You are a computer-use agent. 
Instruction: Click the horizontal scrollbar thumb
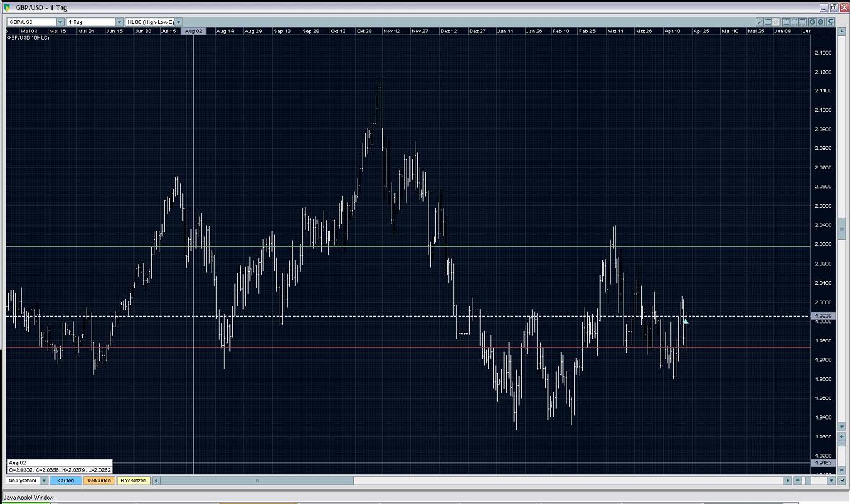257,480
